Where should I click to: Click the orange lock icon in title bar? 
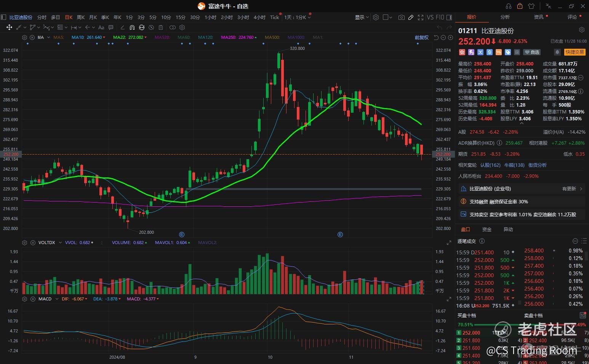coord(520,6)
